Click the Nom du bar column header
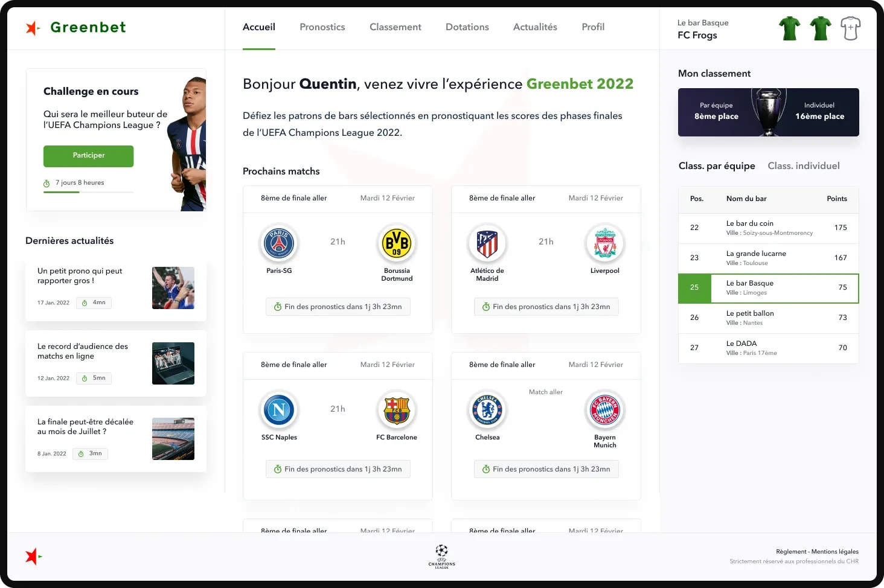This screenshot has width=884, height=588. click(746, 199)
